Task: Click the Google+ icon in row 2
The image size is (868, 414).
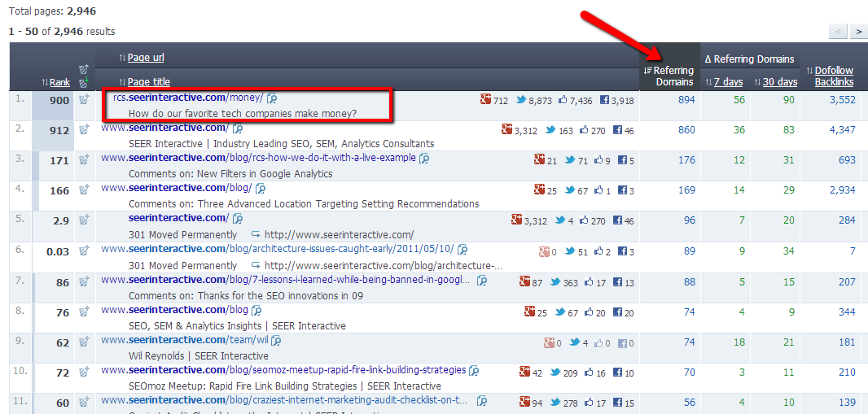Action: (x=508, y=130)
